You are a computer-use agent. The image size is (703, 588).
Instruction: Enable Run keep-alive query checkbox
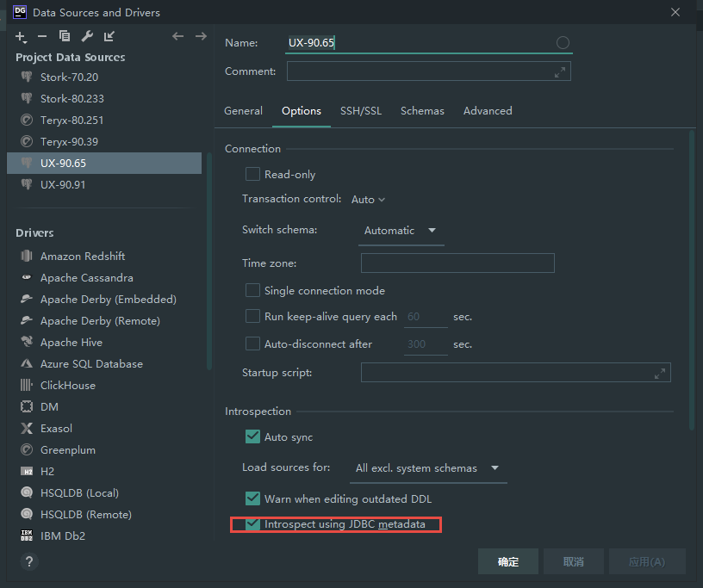[252, 316]
